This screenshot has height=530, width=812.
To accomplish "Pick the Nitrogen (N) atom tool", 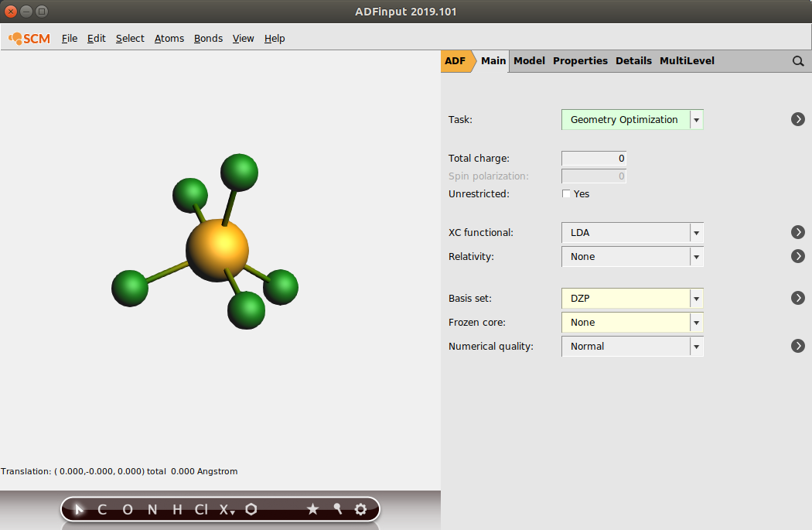I will pos(152,510).
